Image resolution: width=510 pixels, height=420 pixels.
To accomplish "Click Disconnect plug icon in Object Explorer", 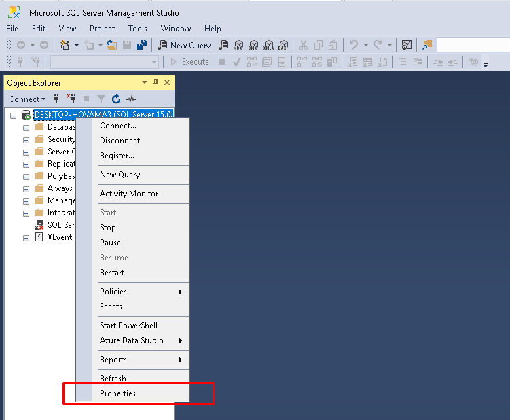I will click(x=71, y=99).
